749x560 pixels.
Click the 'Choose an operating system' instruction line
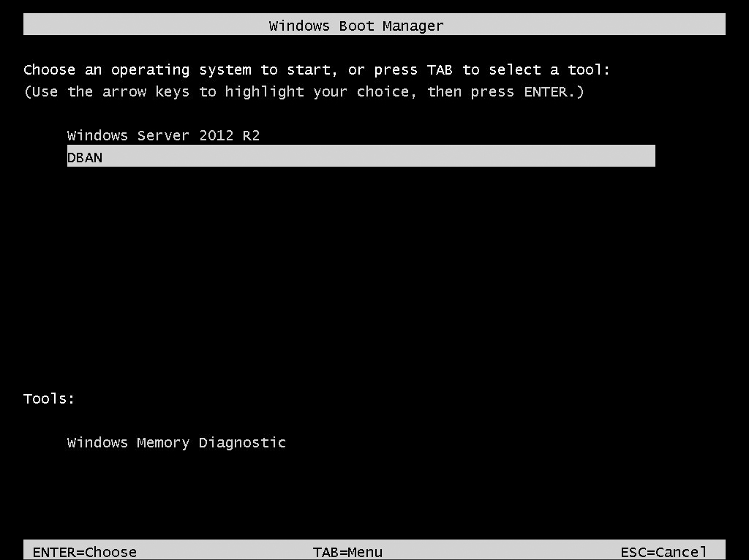[x=317, y=70]
